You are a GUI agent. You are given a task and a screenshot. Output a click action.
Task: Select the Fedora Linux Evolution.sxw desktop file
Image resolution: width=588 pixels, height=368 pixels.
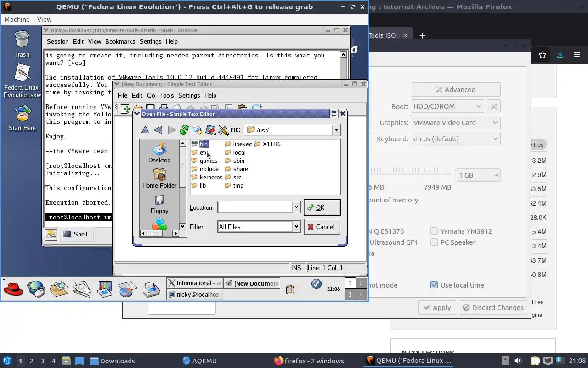[22, 81]
